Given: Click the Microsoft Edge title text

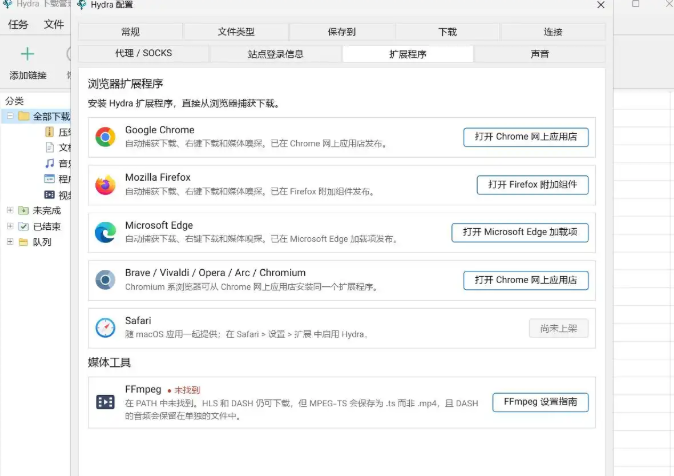Looking at the screenshot, I should [159, 225].
